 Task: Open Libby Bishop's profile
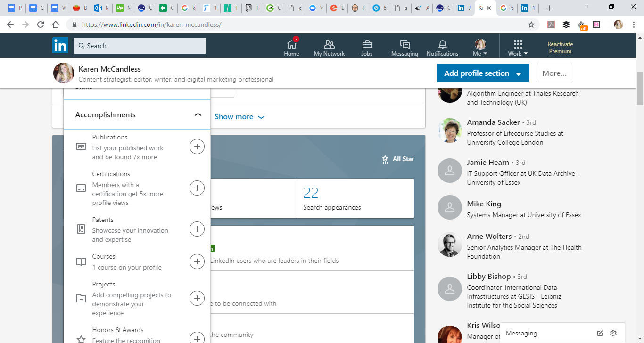pyautogui.click(x=488, y=277)
